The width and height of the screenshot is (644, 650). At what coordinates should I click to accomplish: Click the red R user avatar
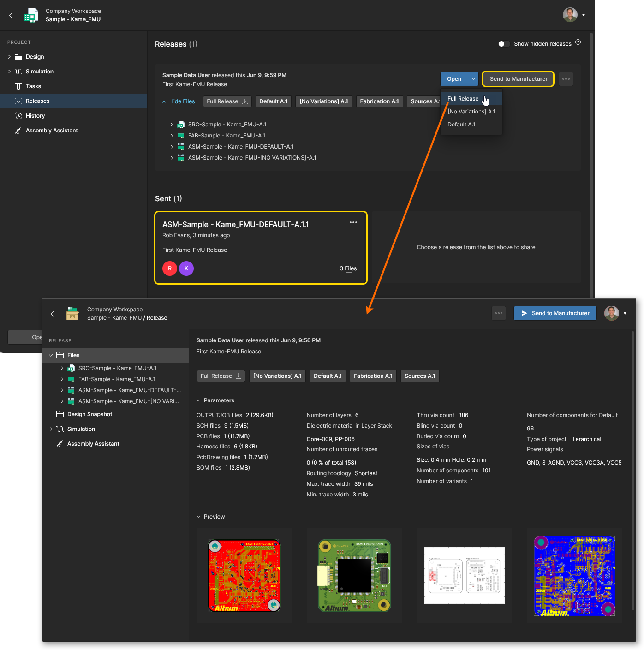[x=170, y=268]
